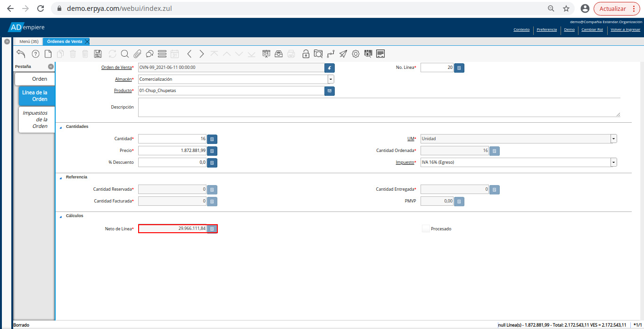Click the Contexto link
The width and height of the screenshot is (644, 329).
click(x=521, y=29)
